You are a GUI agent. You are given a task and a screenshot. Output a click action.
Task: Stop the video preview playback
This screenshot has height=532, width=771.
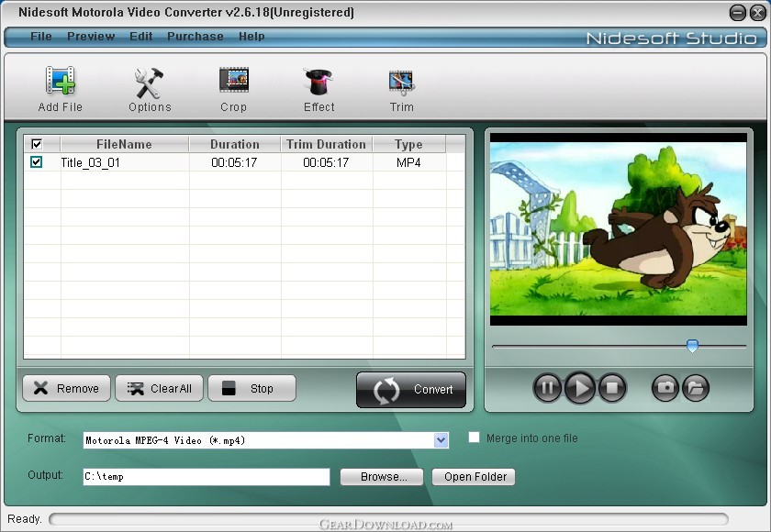click(x=612, y=388)
